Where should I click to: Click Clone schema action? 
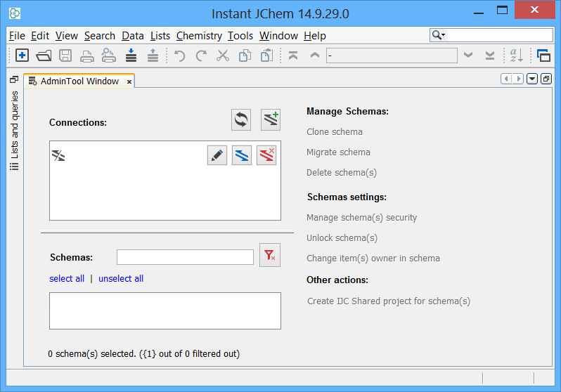pyautogui.click(x=335, y=132)
